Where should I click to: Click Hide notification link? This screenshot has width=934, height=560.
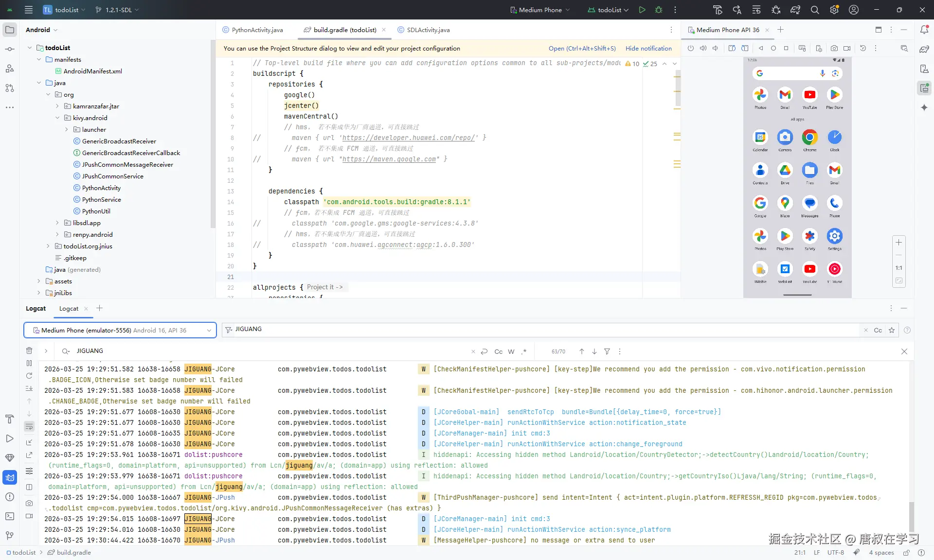(648, 49)
